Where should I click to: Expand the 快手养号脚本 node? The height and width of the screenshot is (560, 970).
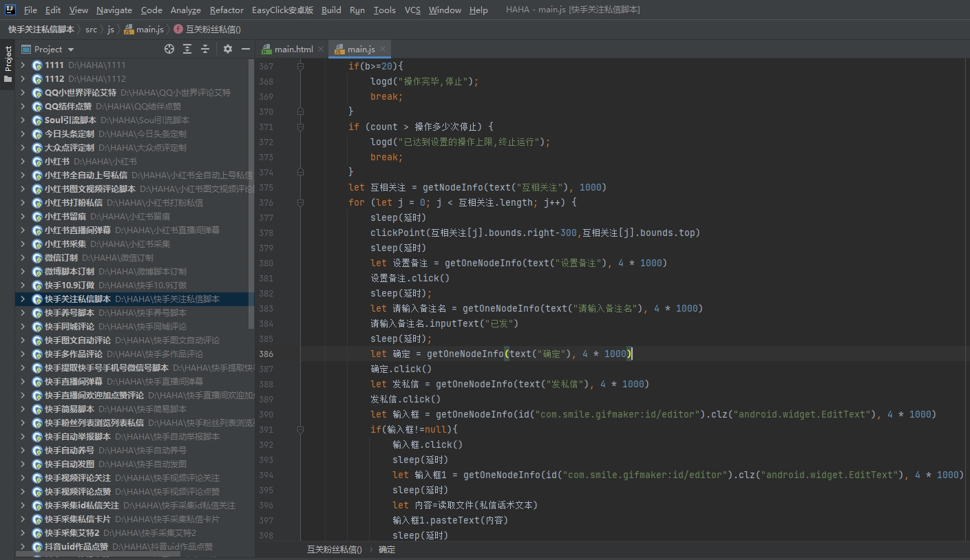pos(23,313)
